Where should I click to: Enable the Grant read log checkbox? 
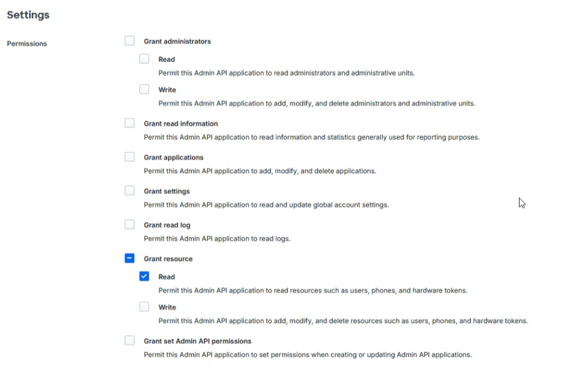pos(130,224)
